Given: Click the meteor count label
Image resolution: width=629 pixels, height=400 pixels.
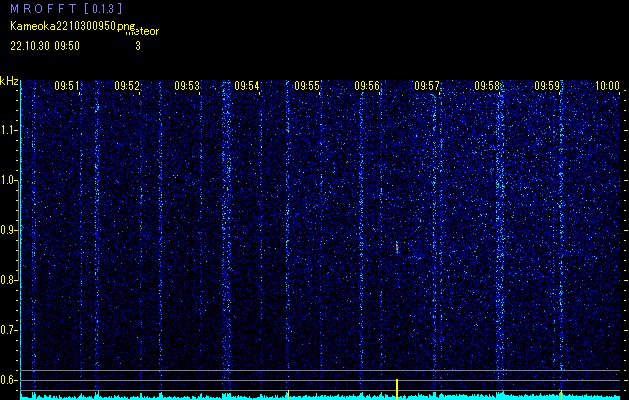Looking at the screenshot, I should (142, 32).
